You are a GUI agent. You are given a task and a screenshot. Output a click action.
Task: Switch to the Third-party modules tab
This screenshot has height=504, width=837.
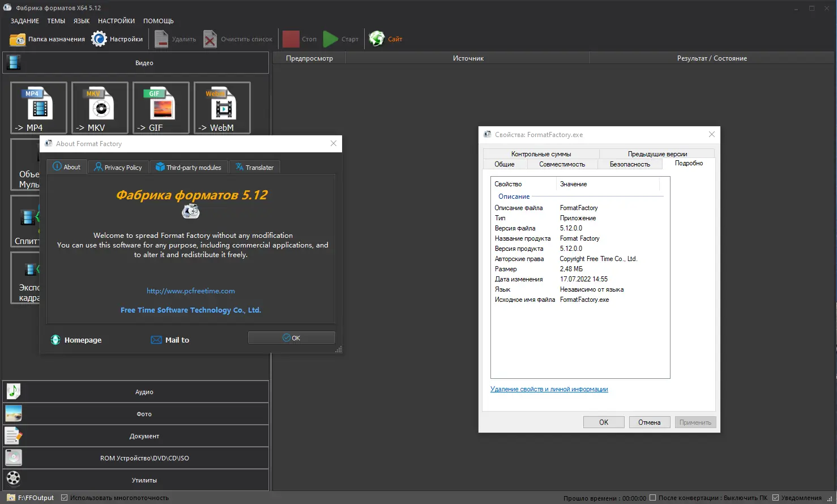[189, 167]
